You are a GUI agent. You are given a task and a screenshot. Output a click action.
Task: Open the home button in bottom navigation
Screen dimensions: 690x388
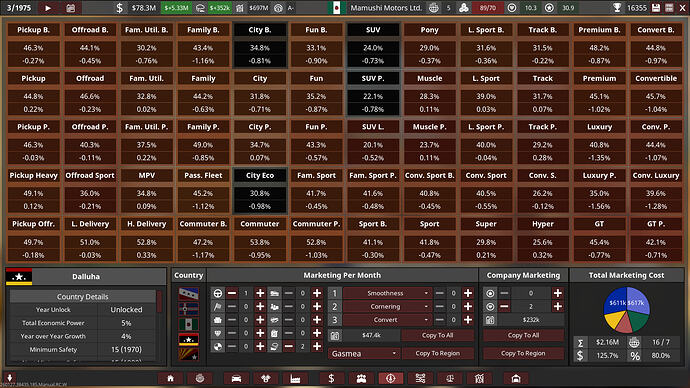point(170,378)
